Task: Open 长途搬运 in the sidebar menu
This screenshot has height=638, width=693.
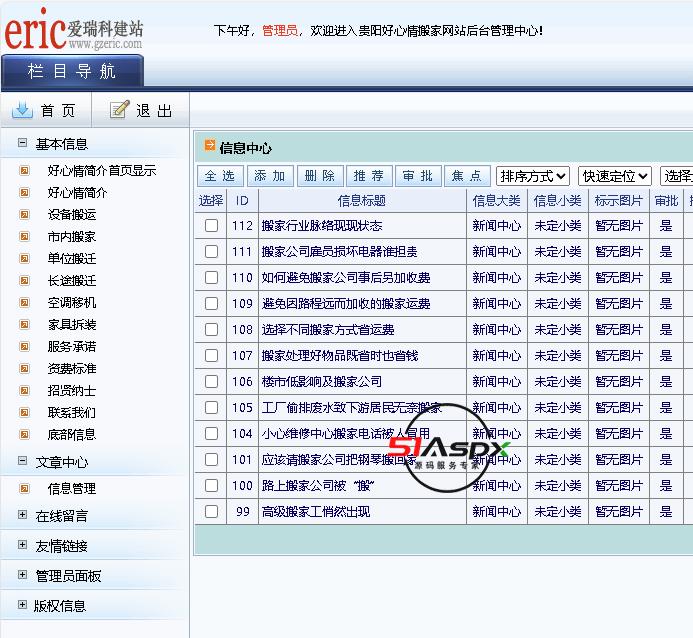Action: pos(72,280)
